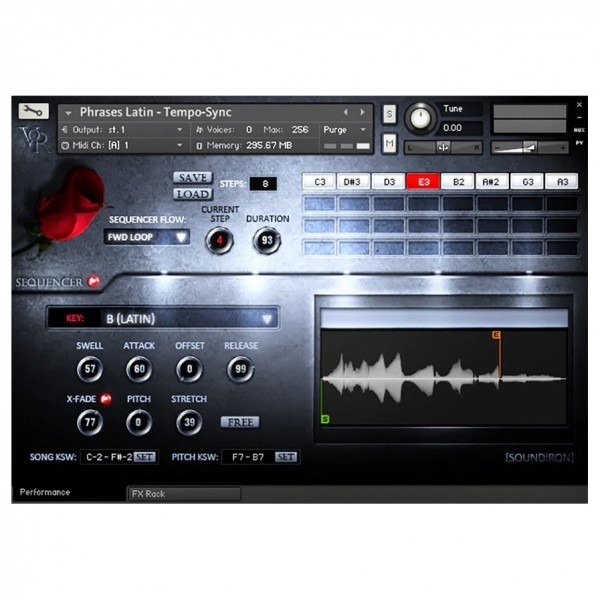Select the C3 sequencer step
The height and width of the screenshot is (600, 600).
click(319, 182)
